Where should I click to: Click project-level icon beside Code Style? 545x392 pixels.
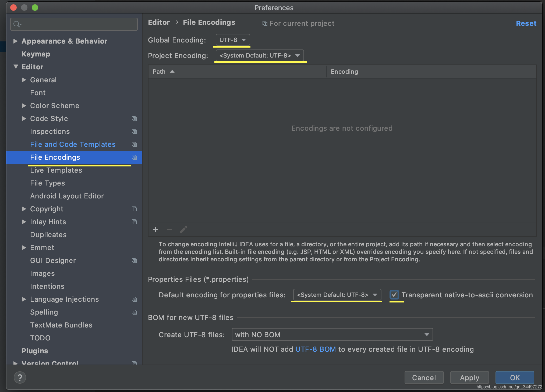(134, 119)
